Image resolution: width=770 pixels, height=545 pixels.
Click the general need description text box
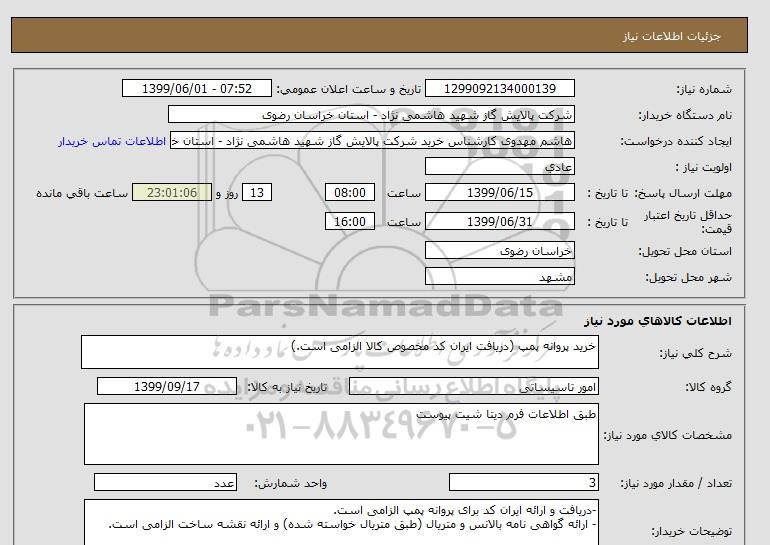(x=340, y=352)
